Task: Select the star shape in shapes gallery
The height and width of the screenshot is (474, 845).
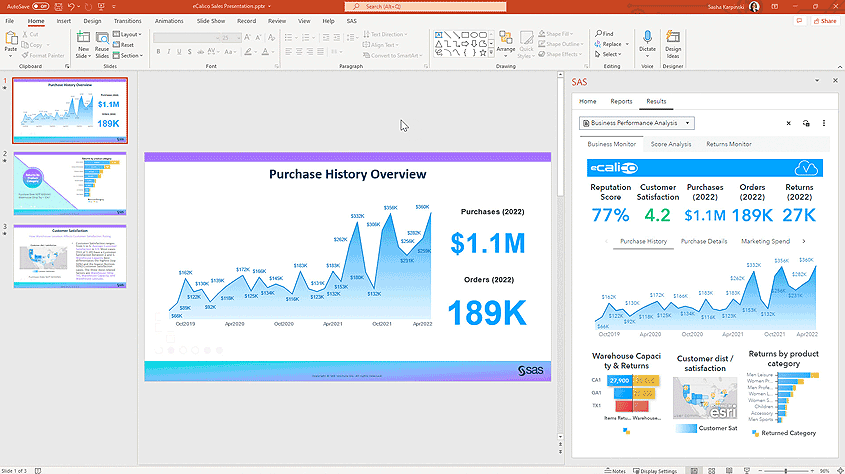Action: point(483,53)
